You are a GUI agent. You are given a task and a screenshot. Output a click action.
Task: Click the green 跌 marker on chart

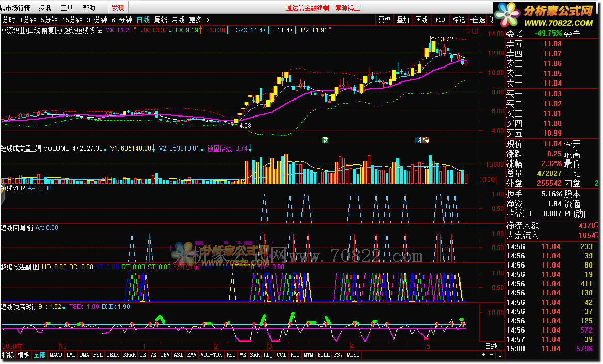(x=325, y=140)
